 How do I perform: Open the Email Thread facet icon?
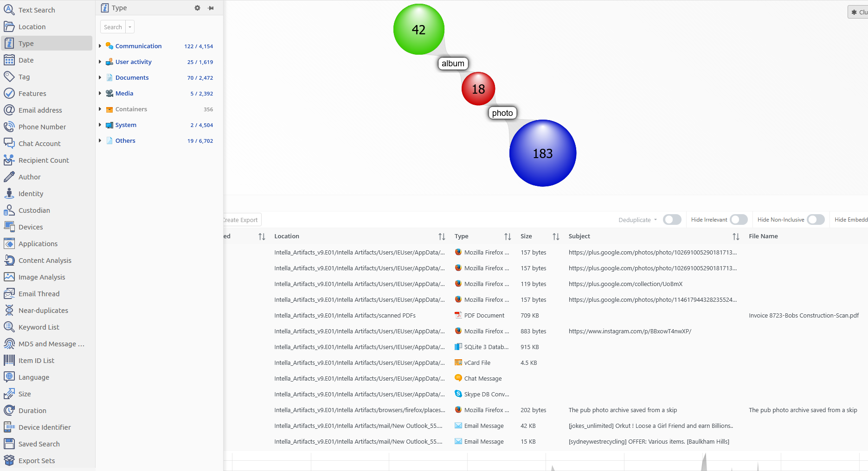[9, 293]
